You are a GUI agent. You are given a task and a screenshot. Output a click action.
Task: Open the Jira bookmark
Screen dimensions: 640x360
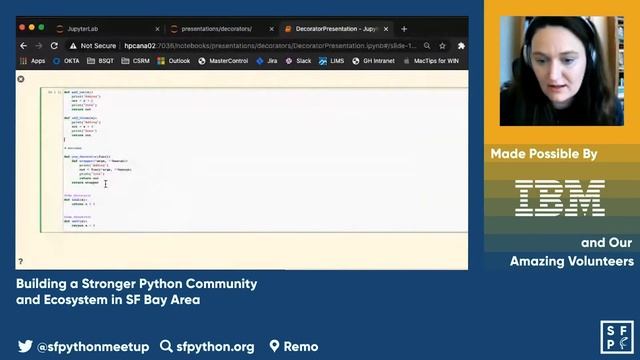click(267, 61)
